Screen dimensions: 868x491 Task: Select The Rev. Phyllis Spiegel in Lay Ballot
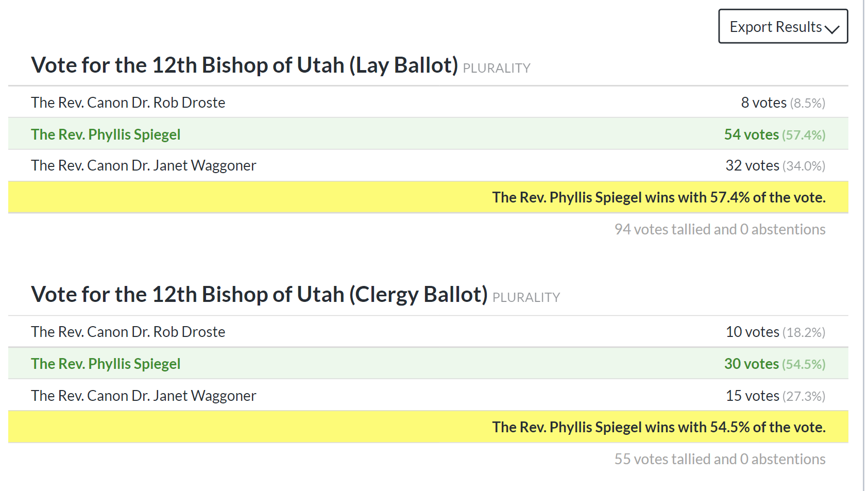coord(106,134)
